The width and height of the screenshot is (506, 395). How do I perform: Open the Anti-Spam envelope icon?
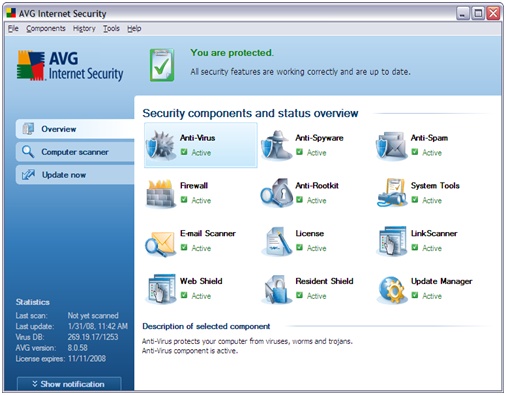[x=392, y=146]
